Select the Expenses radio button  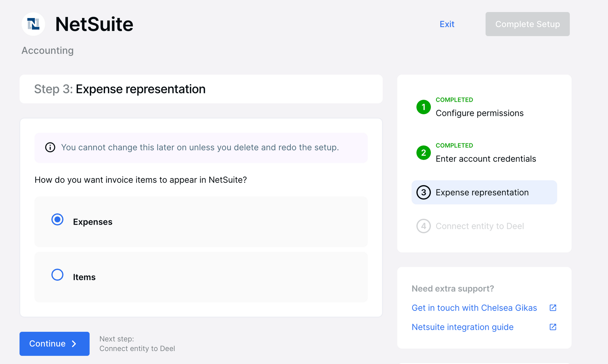57,220
